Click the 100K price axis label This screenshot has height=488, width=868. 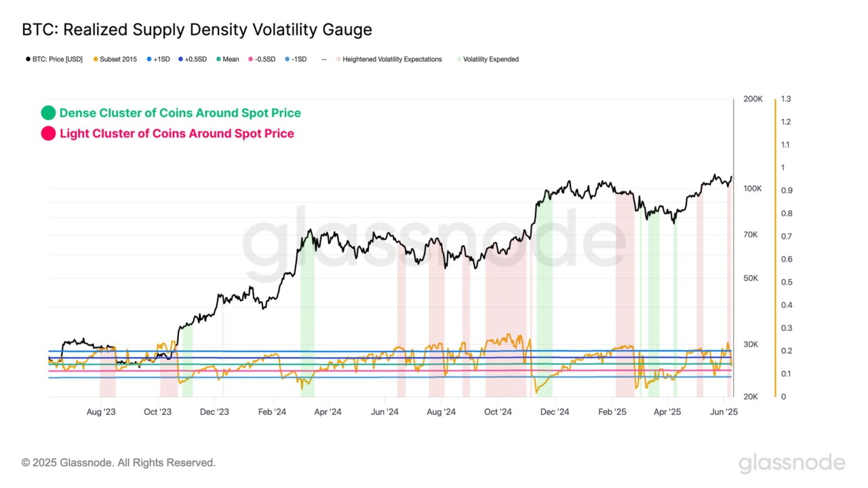tap(753, 188)
